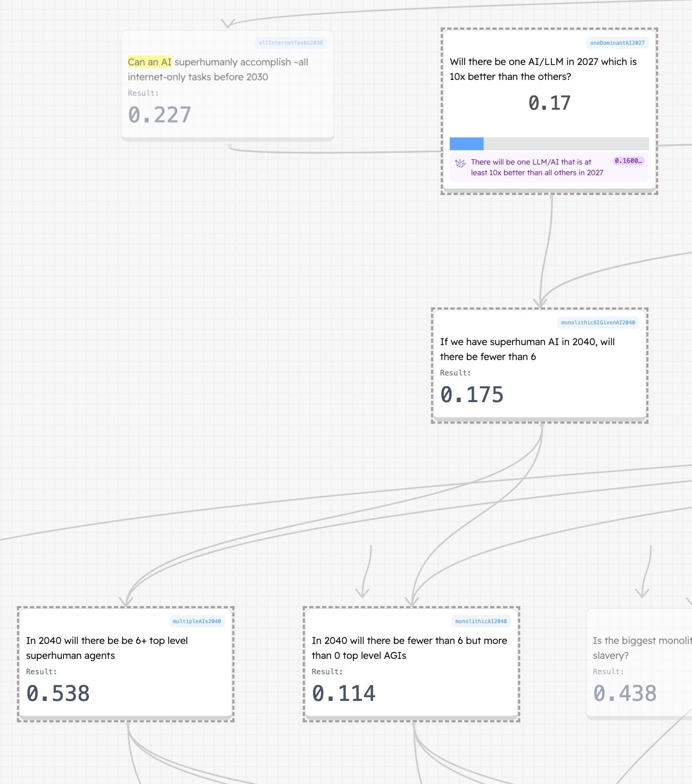This screenshot has width=692, height=784.
Task: Click the 0.227 result value
Action: click(x=159, y=115)
